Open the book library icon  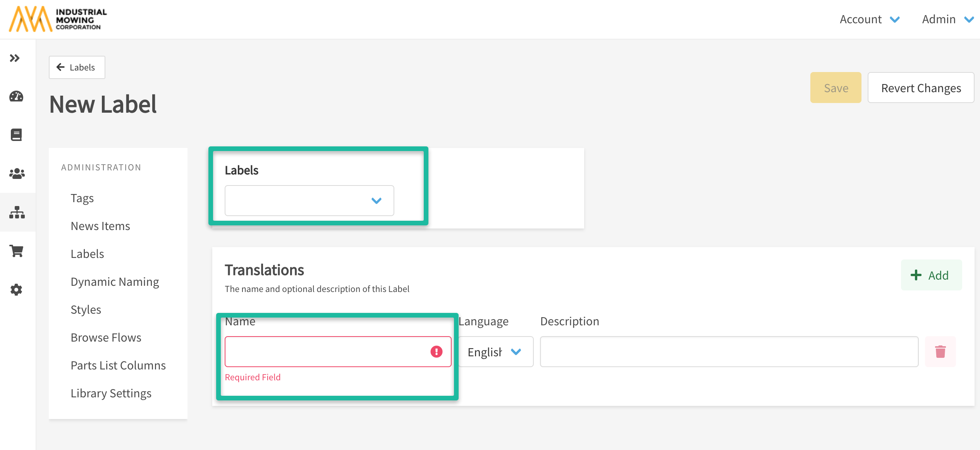click(16, 135)
